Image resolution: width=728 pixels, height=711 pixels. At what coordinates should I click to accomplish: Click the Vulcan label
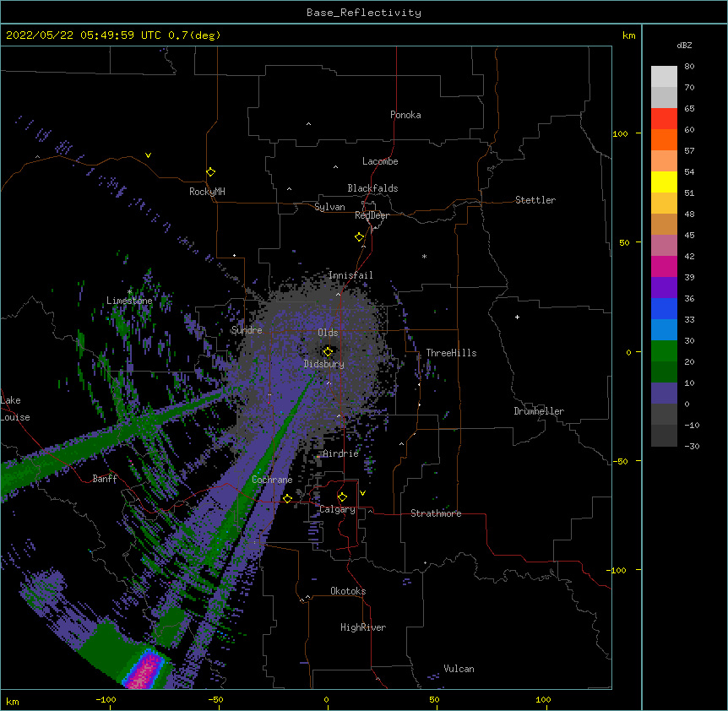point(459,669)
